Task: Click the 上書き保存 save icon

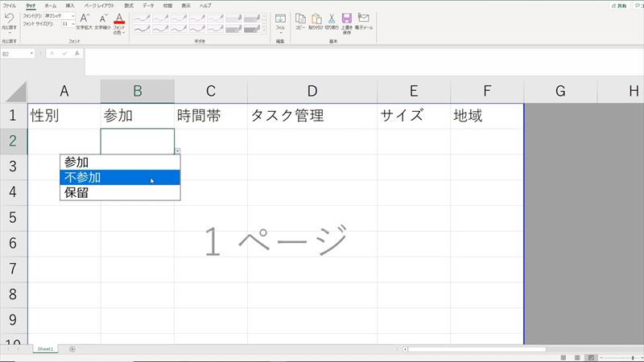Action: (346, 18)
